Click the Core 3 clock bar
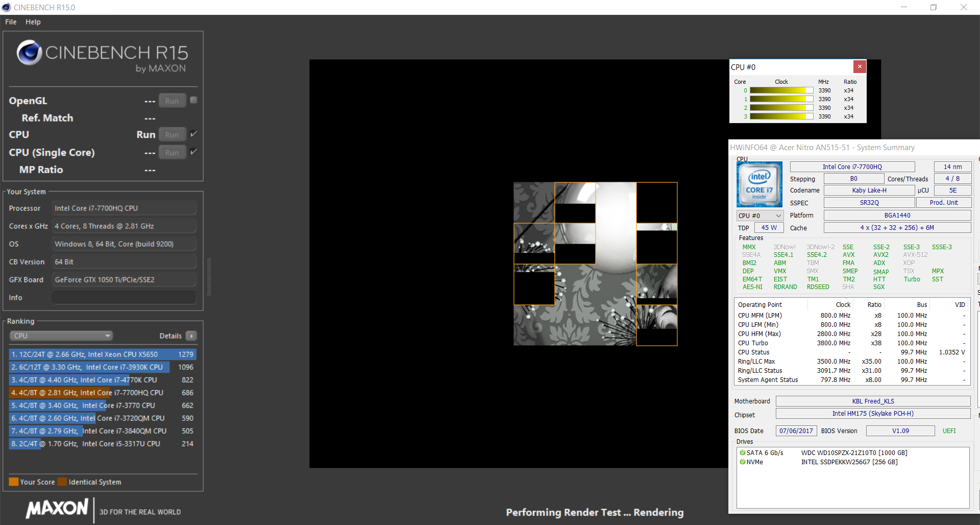The width and height of the screenshot is (980, 525). pos(781,116)
